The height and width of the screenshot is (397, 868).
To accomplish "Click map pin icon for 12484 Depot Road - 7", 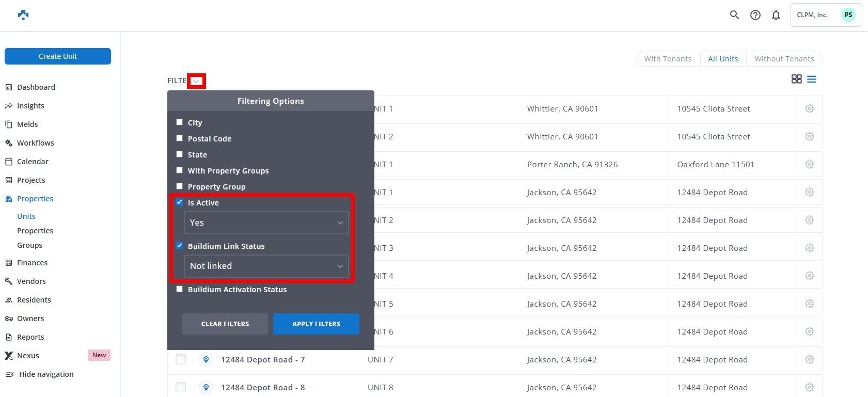I will coord(206,359).
